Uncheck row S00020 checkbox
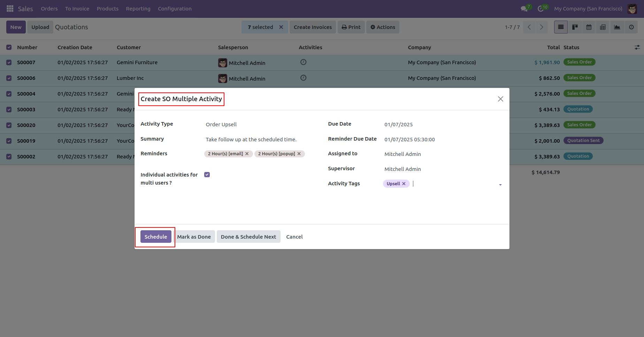The width and height of the screenshot is (644, 337). 9,125
